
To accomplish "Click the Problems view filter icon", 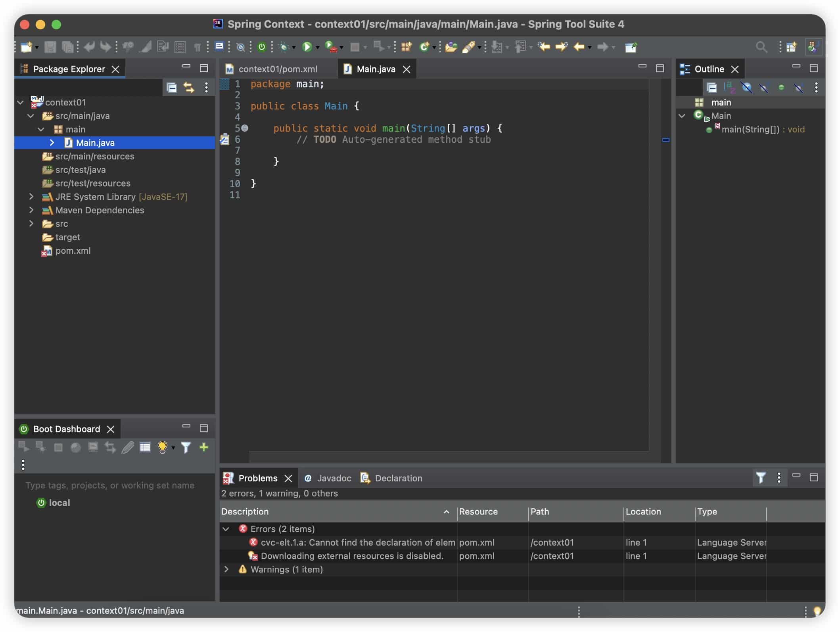I will tap(761, 478).
